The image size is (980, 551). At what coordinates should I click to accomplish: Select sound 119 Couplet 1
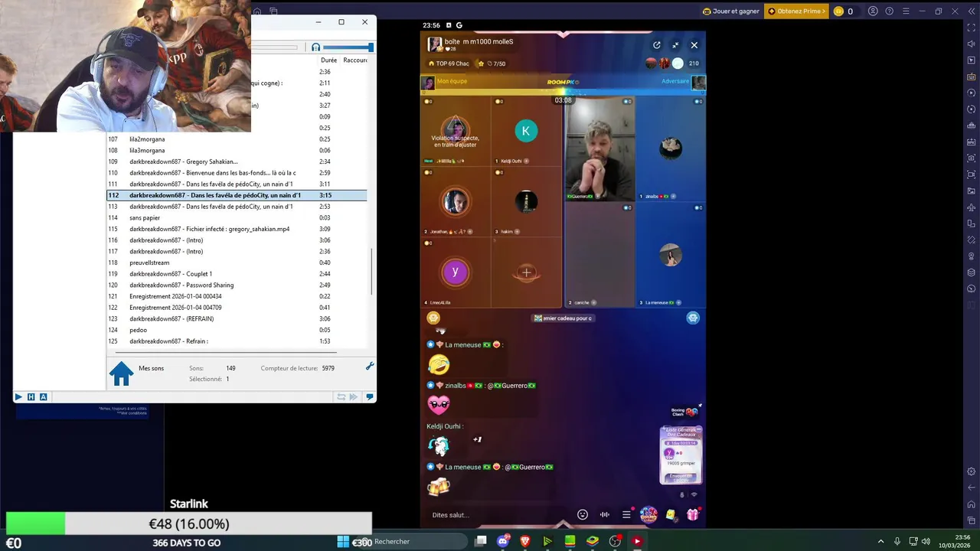coord(237,274)
